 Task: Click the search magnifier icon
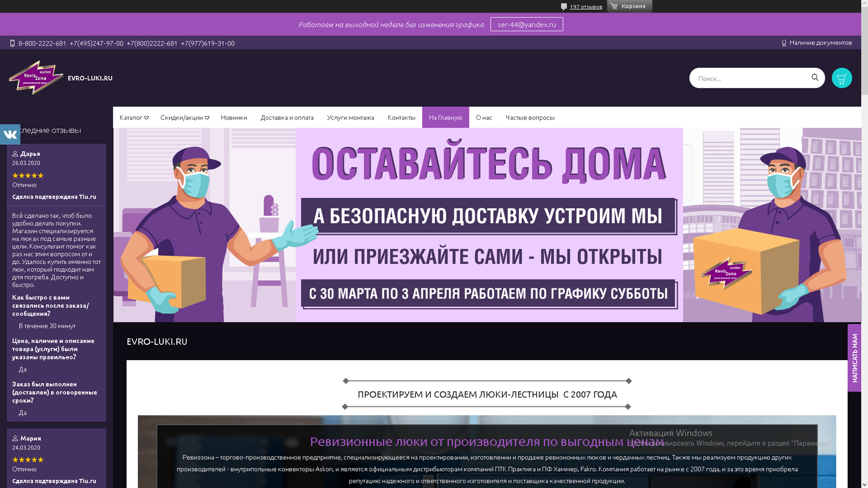(814, 78)
